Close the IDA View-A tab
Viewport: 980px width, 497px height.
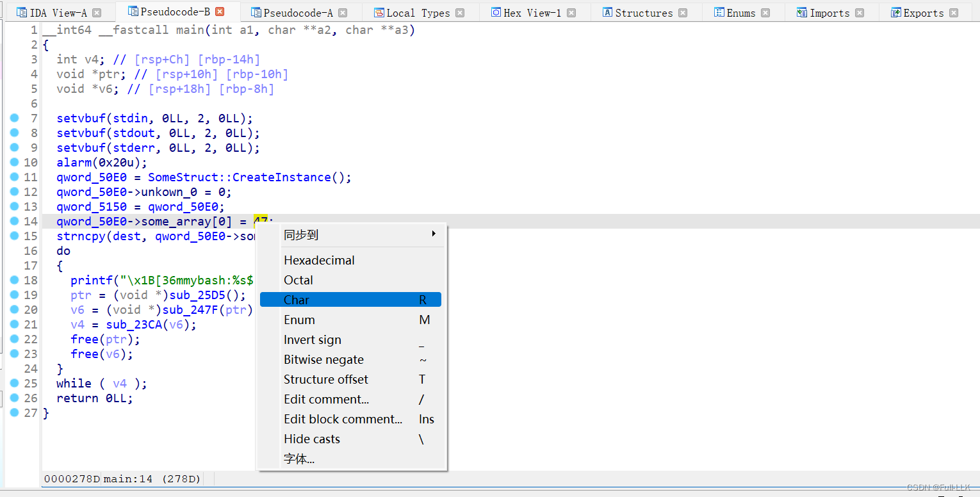click(x=97, y=13)
